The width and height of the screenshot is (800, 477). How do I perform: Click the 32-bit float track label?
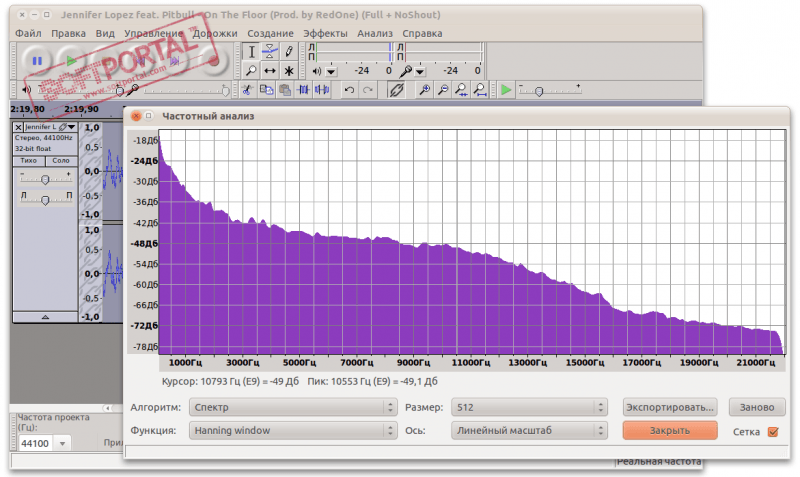33,148
